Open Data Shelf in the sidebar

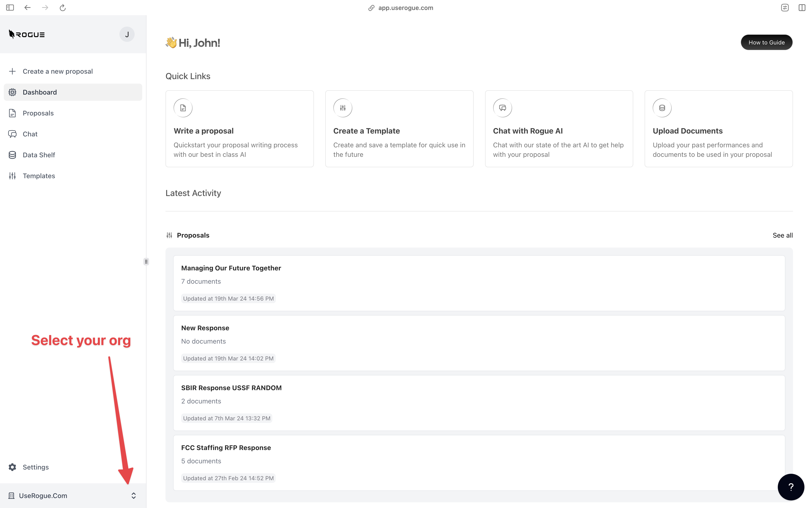(x=39, y=155)
